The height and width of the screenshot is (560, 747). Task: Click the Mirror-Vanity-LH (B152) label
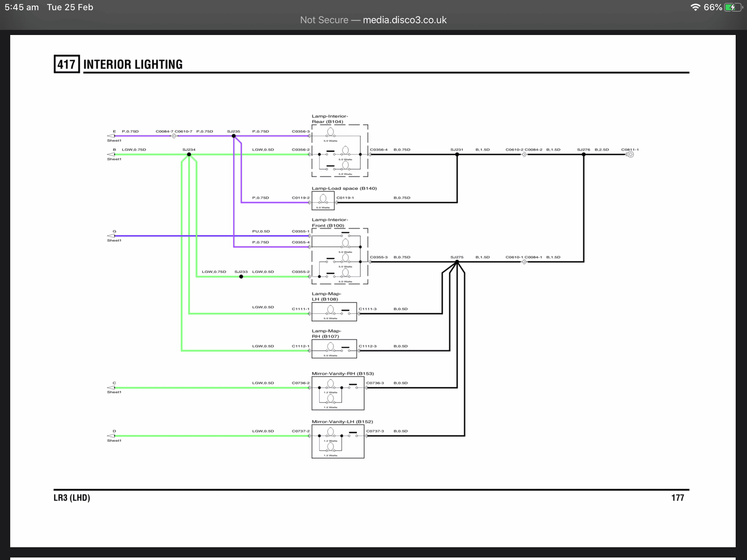[x=342, y=422]
